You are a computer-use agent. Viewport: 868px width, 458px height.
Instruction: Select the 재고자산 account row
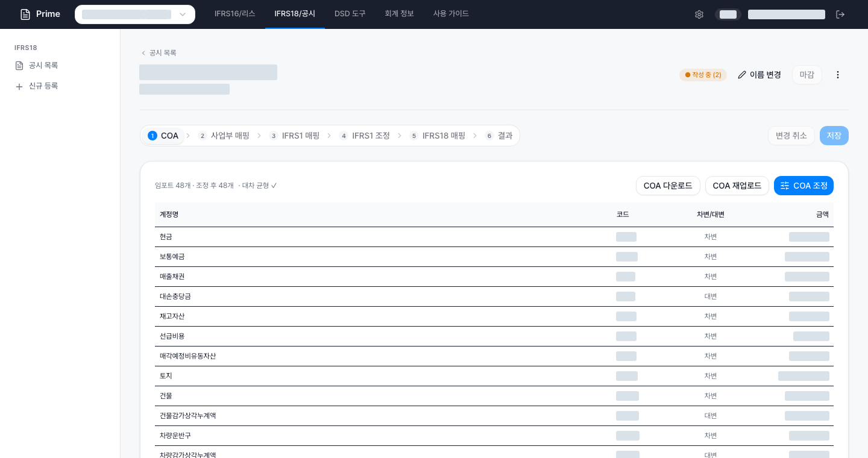494,316
